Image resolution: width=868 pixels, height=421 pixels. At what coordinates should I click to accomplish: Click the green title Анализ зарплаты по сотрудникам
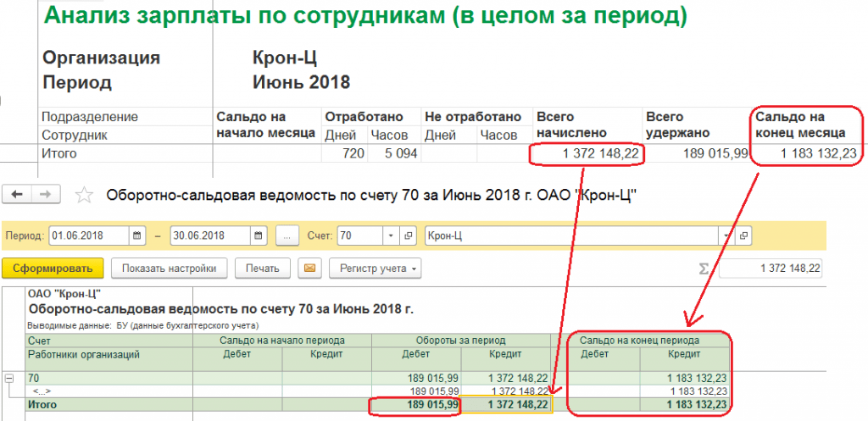pos(365,17)
